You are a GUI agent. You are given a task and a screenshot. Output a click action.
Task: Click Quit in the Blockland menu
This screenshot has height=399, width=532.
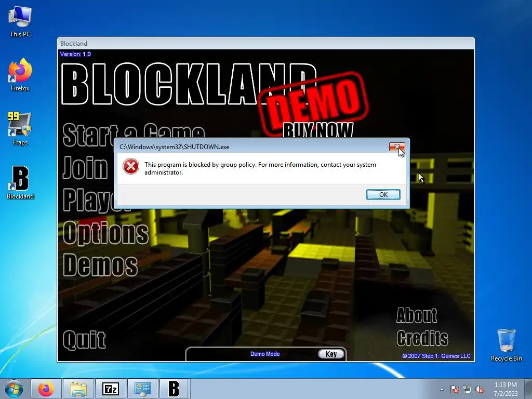pos(84,340)
